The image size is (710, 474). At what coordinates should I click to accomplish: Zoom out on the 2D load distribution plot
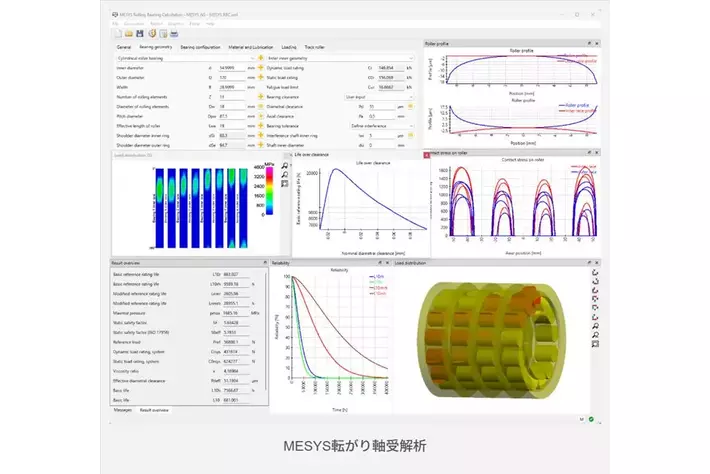click(285, 175)
